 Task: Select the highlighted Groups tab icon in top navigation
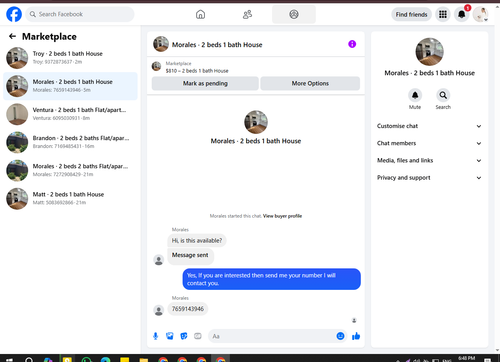click(x=294, y=14)
